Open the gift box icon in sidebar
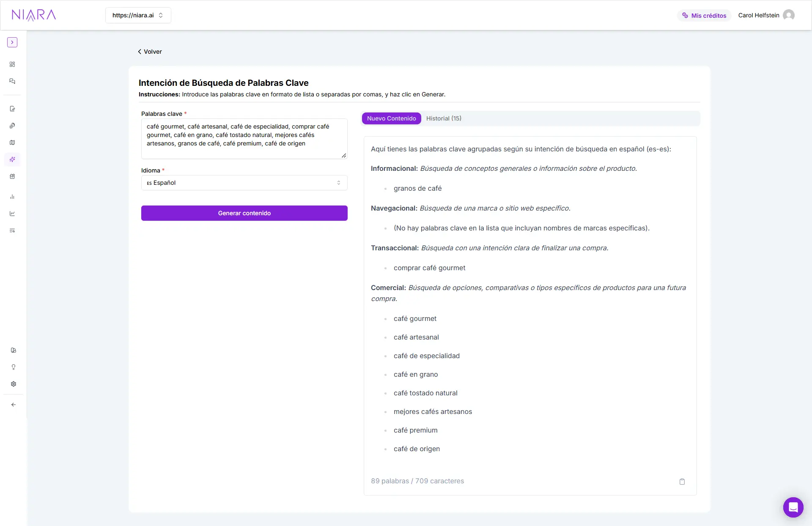The height and width of the screenshot is (526, 812). 12,176
